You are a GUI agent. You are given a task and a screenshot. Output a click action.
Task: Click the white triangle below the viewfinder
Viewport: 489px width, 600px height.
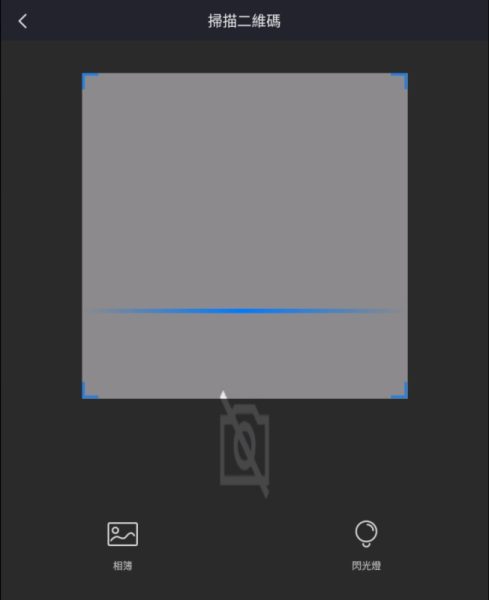223,394
